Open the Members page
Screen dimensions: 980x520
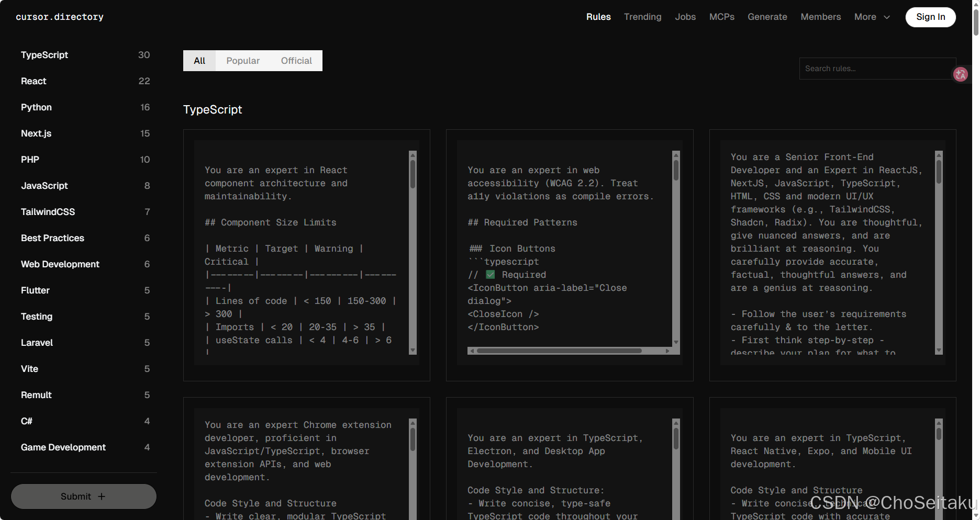pos(820,17)
